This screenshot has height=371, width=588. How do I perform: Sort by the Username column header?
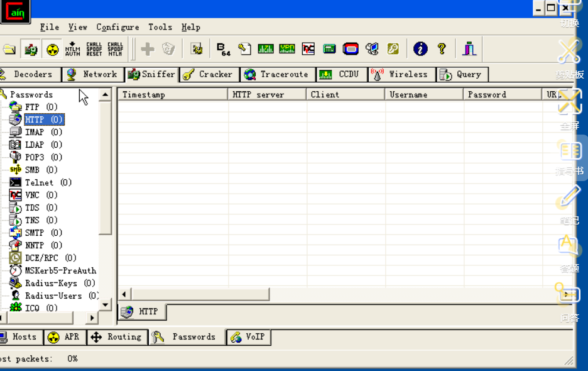click(x=425, y=94)
